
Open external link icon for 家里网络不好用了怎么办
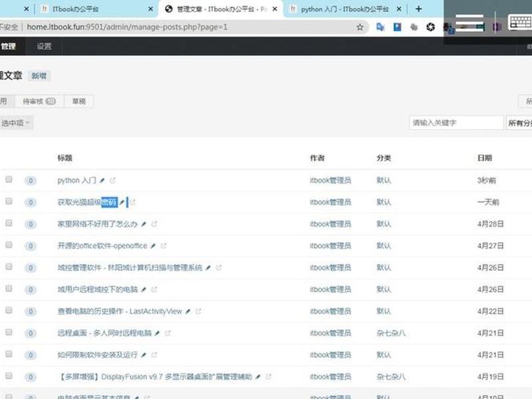click(154, 224)
